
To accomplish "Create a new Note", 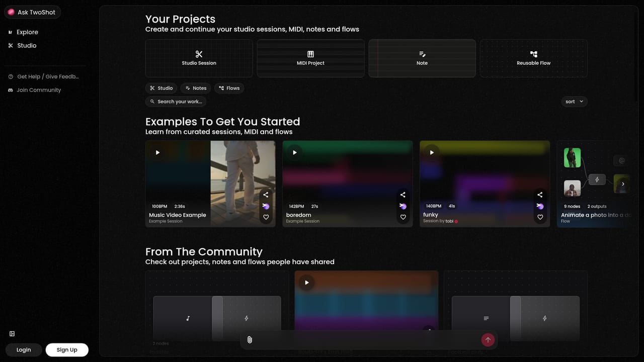I will [422, 58].
